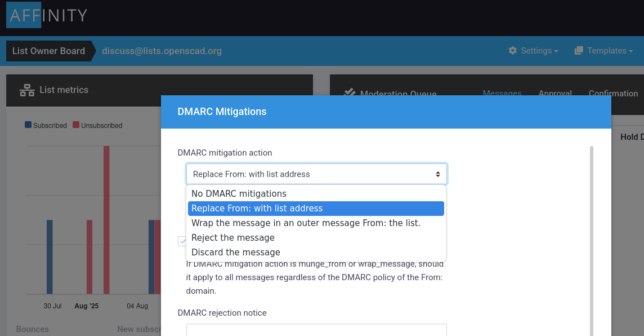This screenshot has height=336, width=644.
Task: Go to List Owner Board
Action: [x=48, y=51]
